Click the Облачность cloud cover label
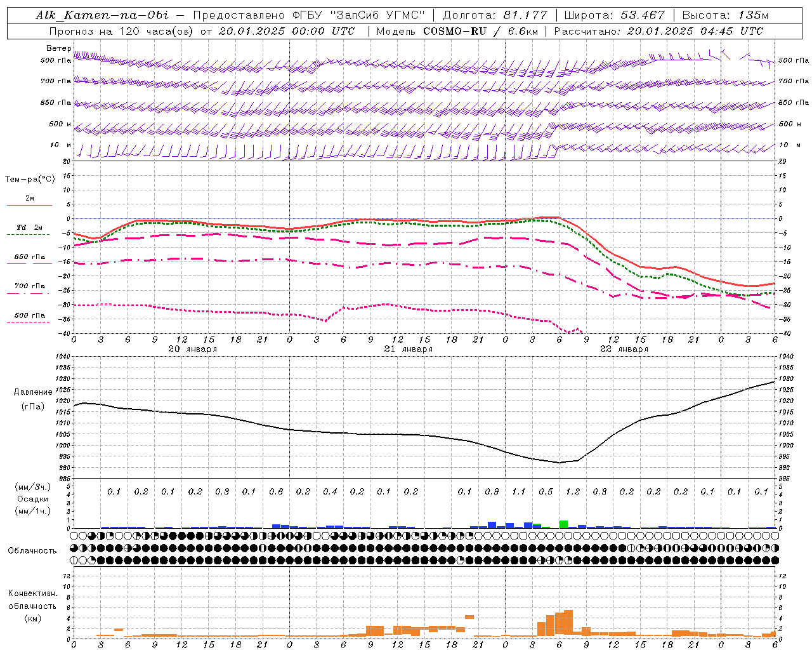812x650 pixels. coord(32,551)
